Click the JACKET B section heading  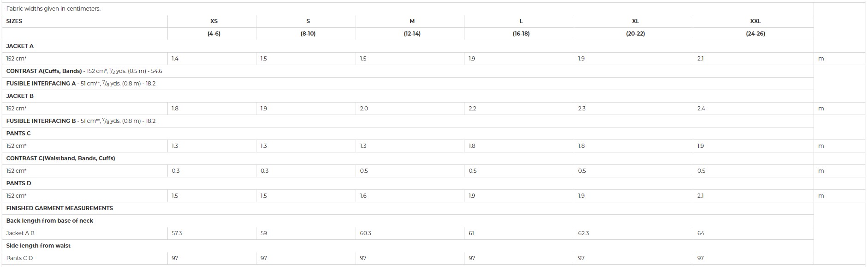20,96
